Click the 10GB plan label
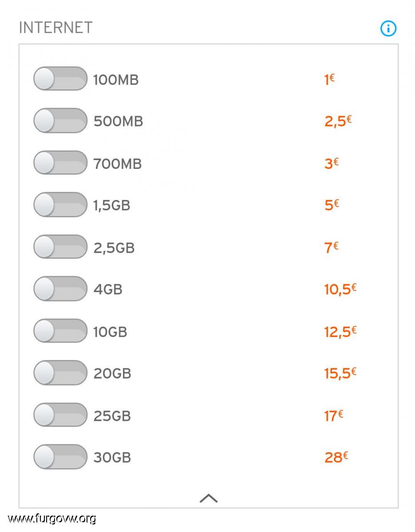Screen dimensions: 415x532 click(x=110, y=332)
